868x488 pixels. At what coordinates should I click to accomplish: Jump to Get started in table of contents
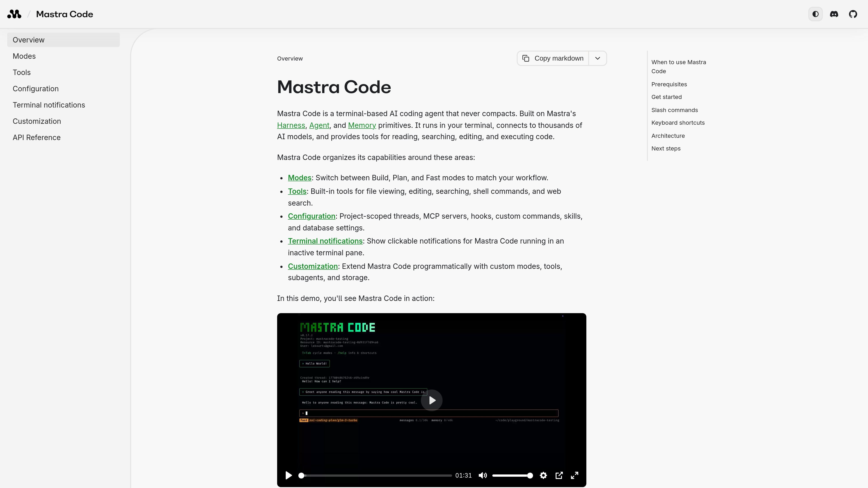[x=666, y=97]
